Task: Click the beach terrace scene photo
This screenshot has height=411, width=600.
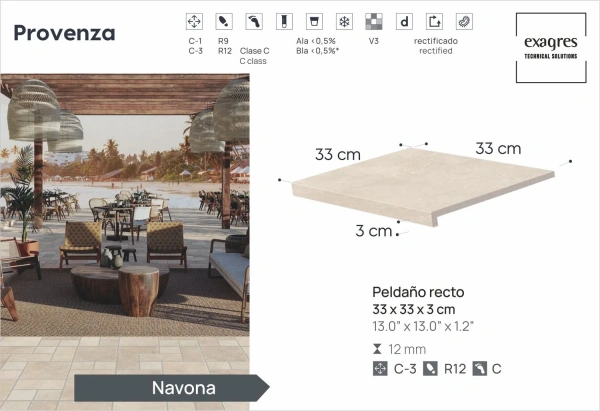Action: pyautogui.click(x=125, y=242)
